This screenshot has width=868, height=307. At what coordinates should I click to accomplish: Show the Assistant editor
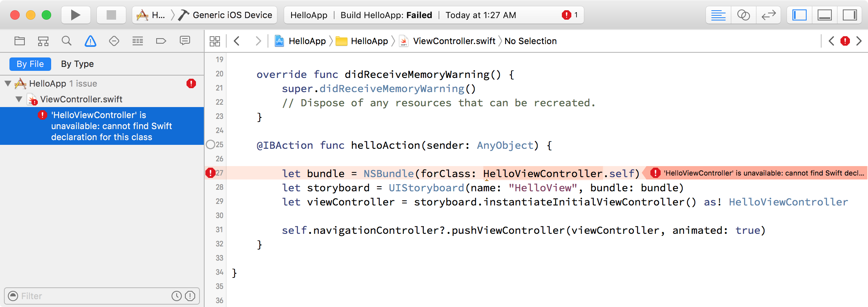743,15
